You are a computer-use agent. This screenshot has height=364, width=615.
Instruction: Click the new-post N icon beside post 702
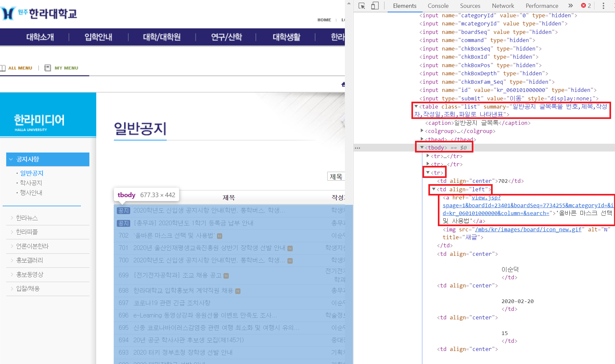coord(220,236)
